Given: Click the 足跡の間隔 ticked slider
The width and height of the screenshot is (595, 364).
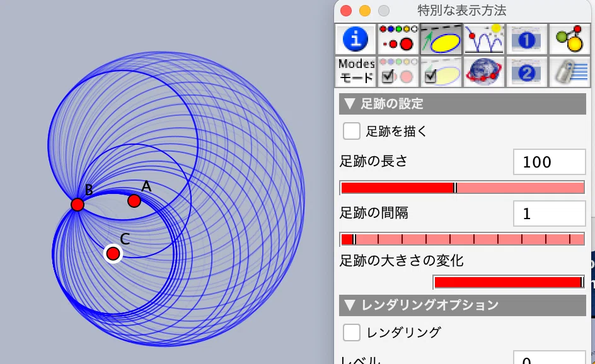Looking at the screenshot, I should click(462, 239).
